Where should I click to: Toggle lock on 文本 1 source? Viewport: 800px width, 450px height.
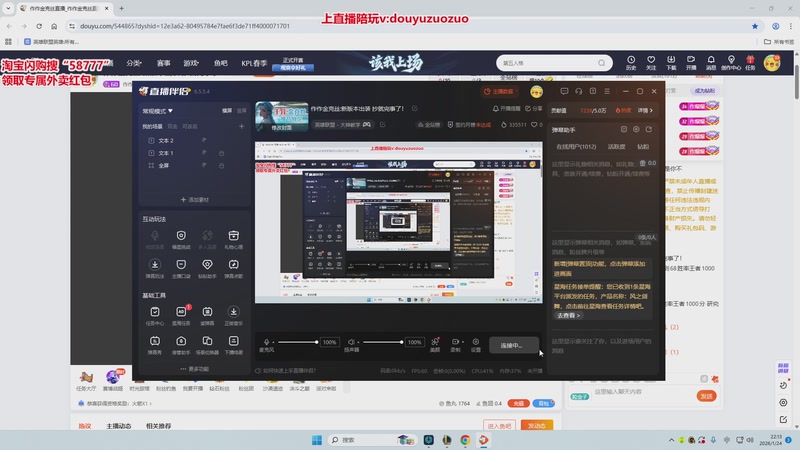point(221,153)
